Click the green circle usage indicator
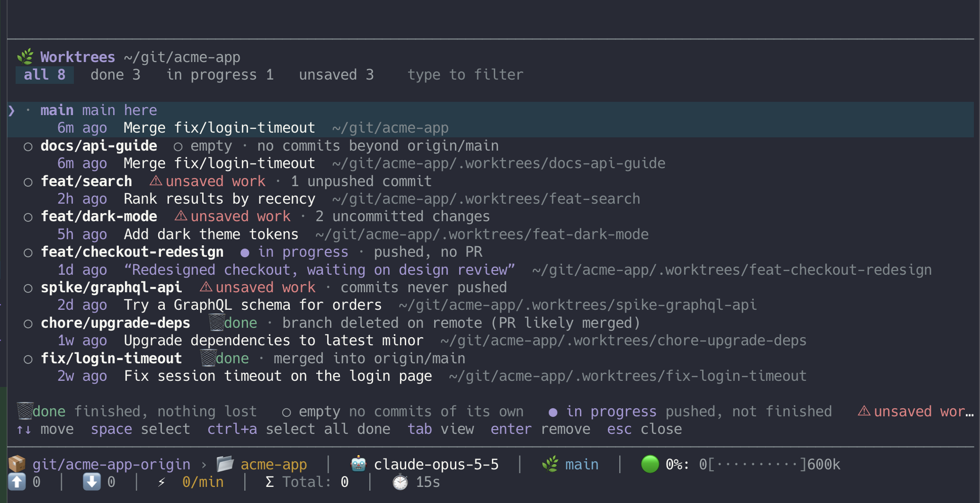Image resolution: width=980 pixels, height=503 pixels. click(x=650, y=464)
